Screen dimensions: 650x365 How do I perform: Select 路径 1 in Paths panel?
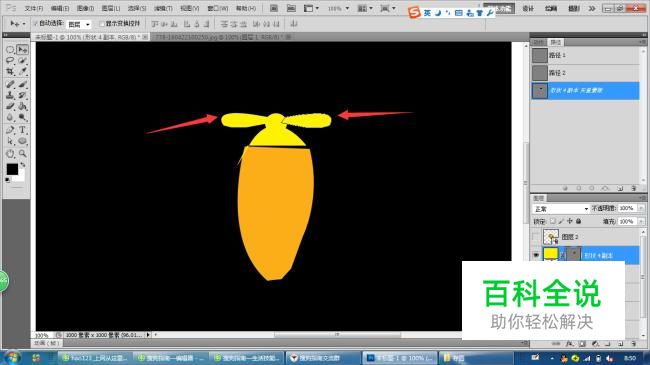point(585,55)
